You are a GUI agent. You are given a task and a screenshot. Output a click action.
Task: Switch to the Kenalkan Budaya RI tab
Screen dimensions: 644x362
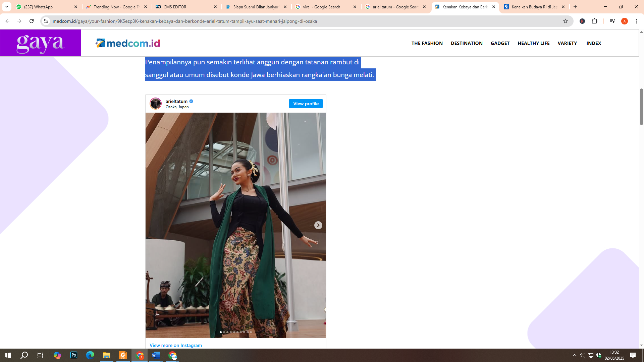(535, 7)
